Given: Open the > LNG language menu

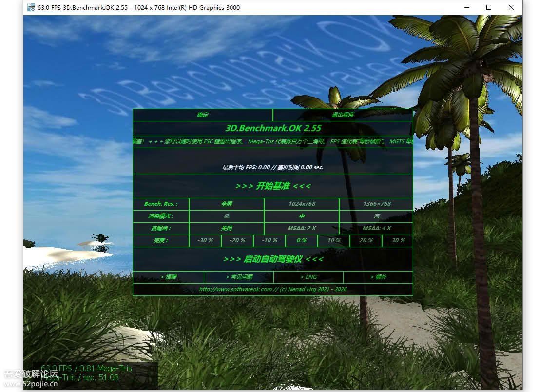Looking at the screenshot, I should [x=308, y=277].
